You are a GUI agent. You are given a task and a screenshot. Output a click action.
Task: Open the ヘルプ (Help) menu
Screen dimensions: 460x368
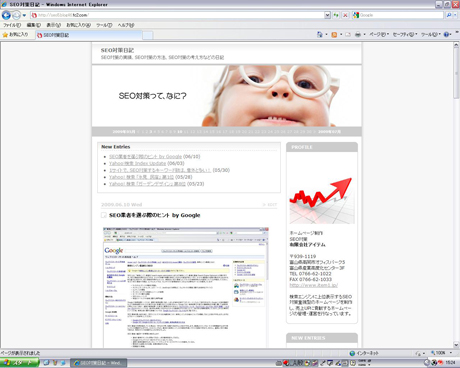click(x=126, y=25)
